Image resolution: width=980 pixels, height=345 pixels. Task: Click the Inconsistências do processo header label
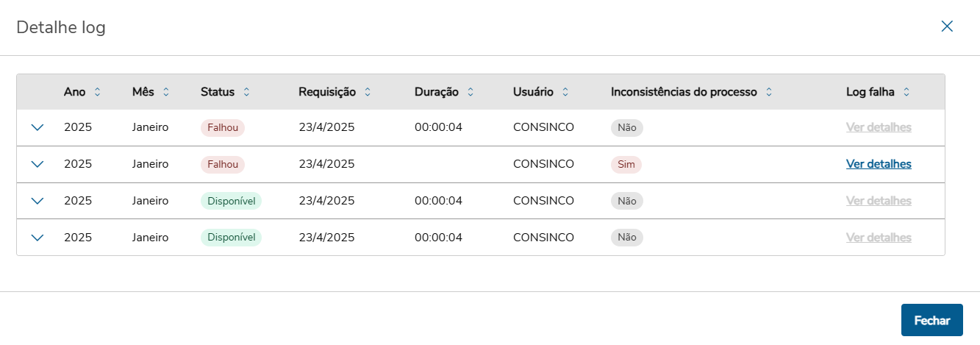click(684, 92)
